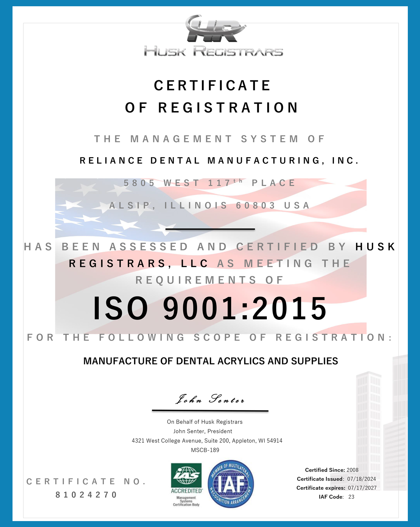Click 'Certified Since: 2008' line
This screenshot has height=527, width=420.
[332, 470]
